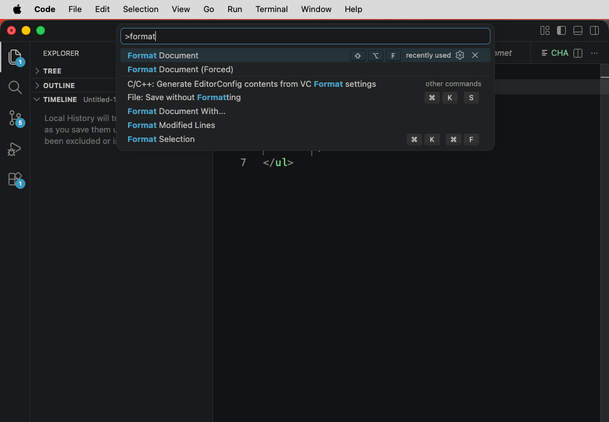This screenshot has height=422, width=609.
Task: Select Format Selection command
Action: (305, 139)
